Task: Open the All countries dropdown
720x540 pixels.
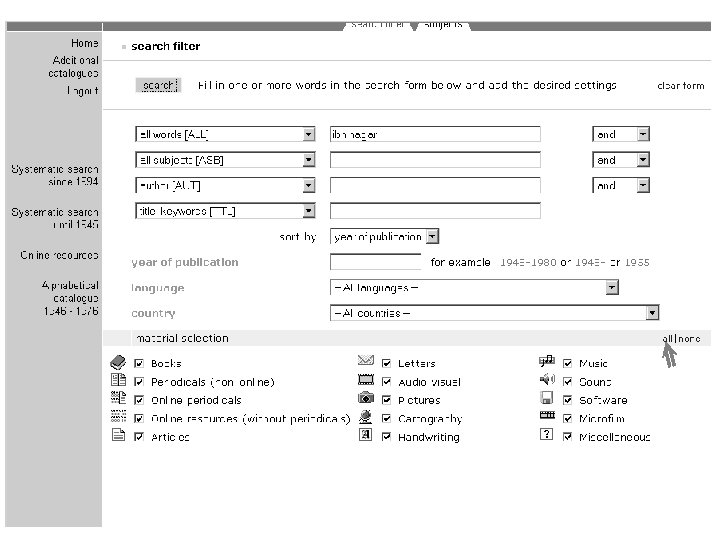Action: coord(495,313)
